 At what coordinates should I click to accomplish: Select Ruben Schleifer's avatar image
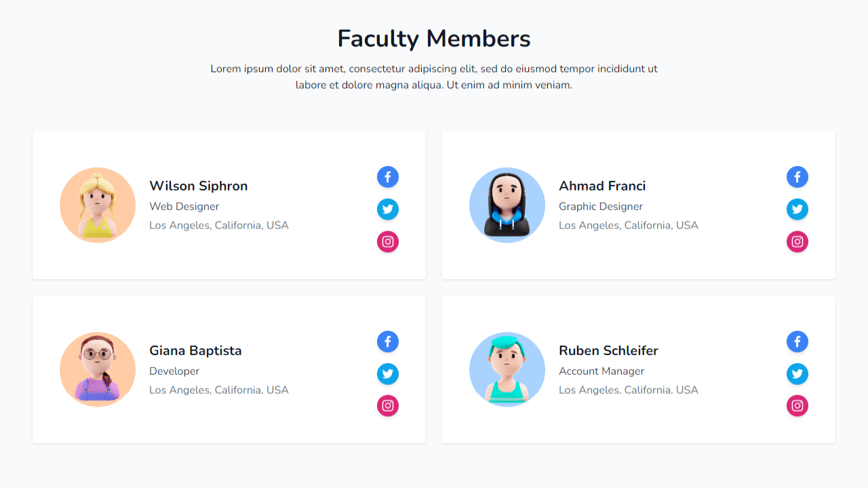click(507, 370)
